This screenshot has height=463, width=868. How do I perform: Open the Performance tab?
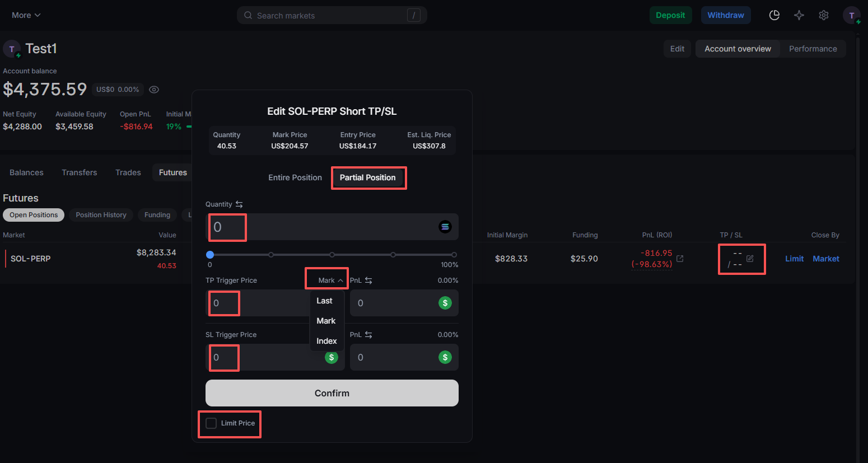(x=813, y=49)
